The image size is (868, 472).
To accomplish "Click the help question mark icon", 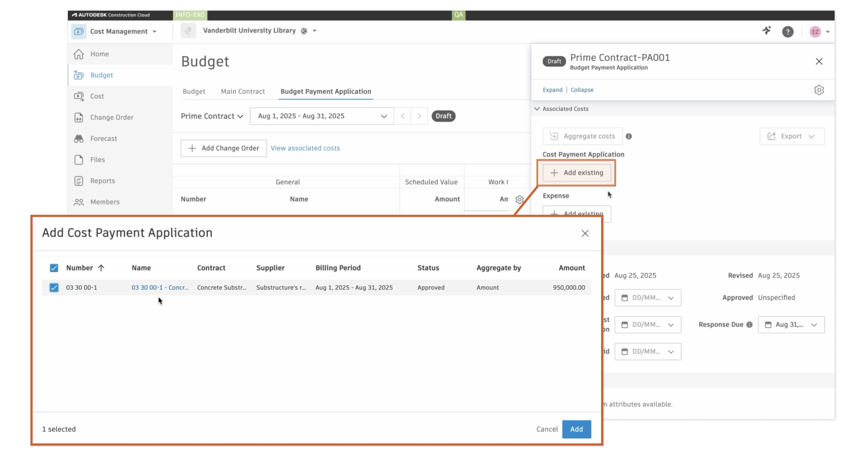I will (x=787, y=32).
